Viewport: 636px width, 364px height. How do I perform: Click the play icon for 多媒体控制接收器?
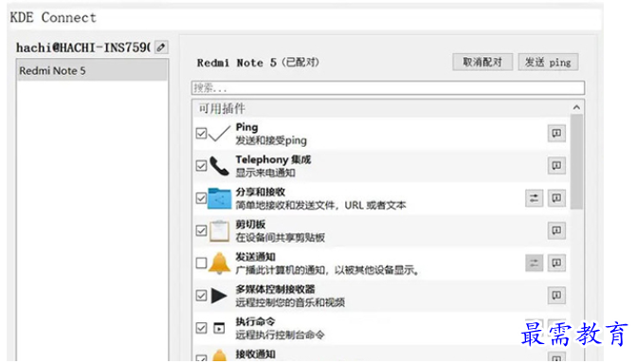219,296
